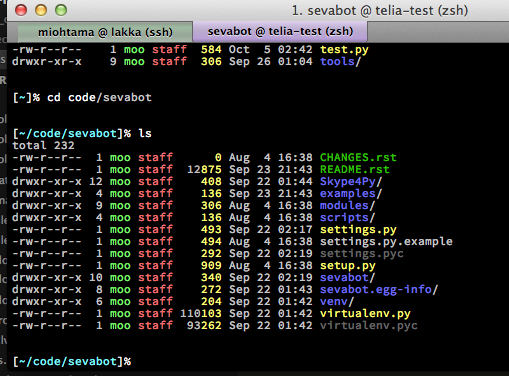
Task: Click the command 'cd code/sevabot'
Action: tap(99, 98)
